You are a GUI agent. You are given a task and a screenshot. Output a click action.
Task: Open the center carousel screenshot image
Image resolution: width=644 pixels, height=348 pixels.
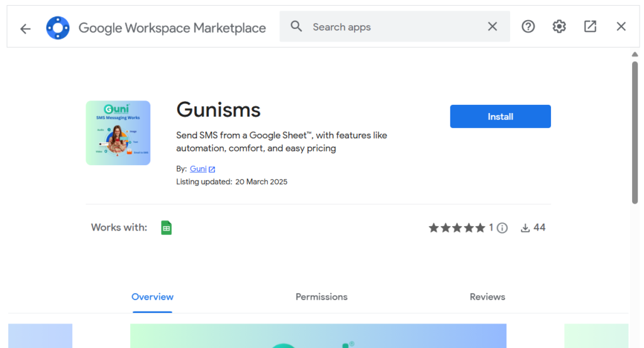coord(318,335)
